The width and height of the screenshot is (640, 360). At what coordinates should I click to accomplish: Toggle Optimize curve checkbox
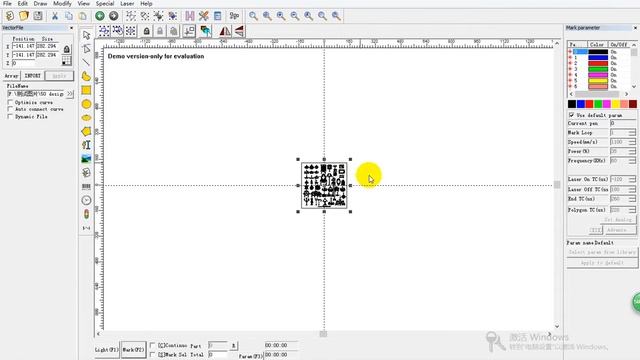[10, 102]
